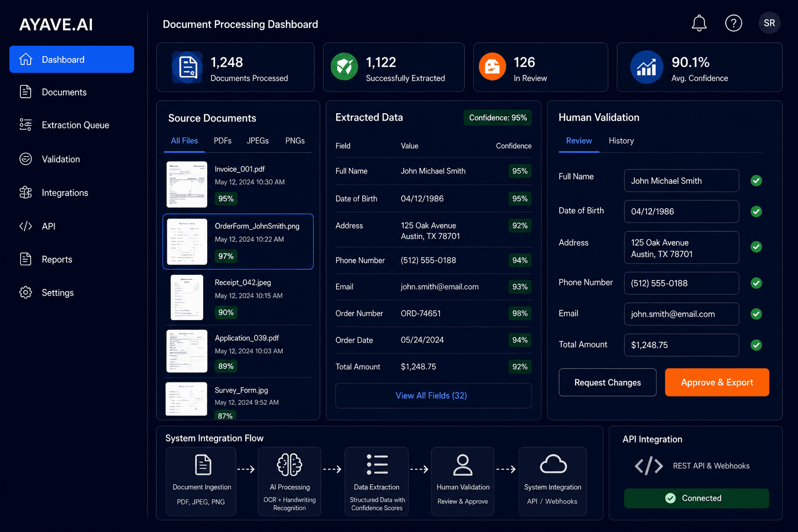Screen dimensions: 798x532
Task: Switch to the PNGs tab
Action: point(295,141)
